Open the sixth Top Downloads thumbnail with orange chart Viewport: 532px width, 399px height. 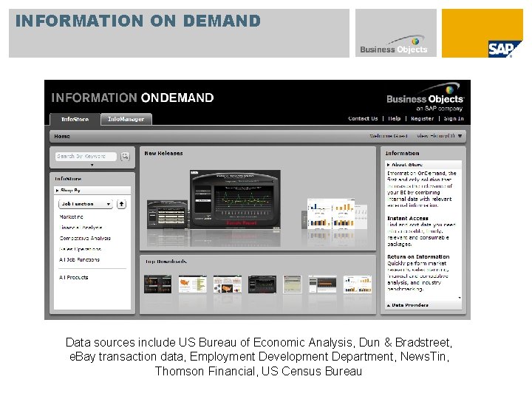click(x=323, y=284)
